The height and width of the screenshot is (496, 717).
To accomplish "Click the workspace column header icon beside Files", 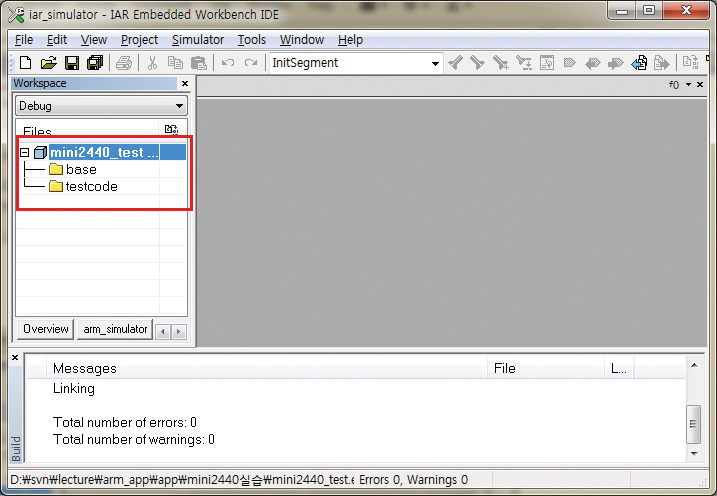I will pyautogui.click(x=171, y=129).
